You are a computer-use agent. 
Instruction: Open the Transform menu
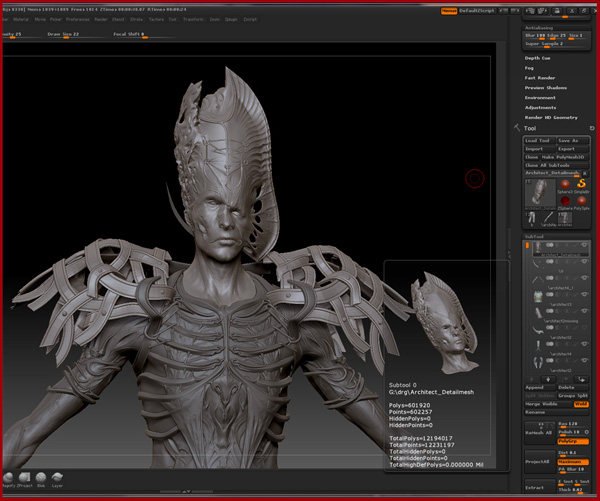pos(193,19)
